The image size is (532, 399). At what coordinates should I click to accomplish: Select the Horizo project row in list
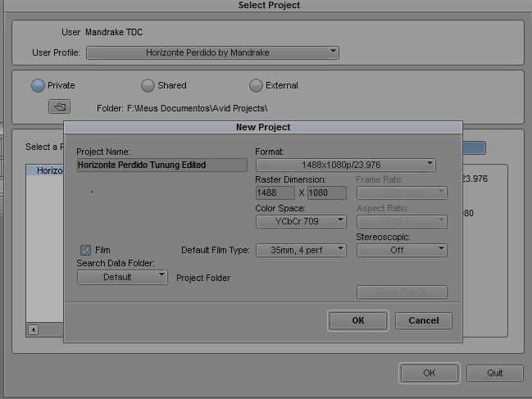(x=45, y=170)
